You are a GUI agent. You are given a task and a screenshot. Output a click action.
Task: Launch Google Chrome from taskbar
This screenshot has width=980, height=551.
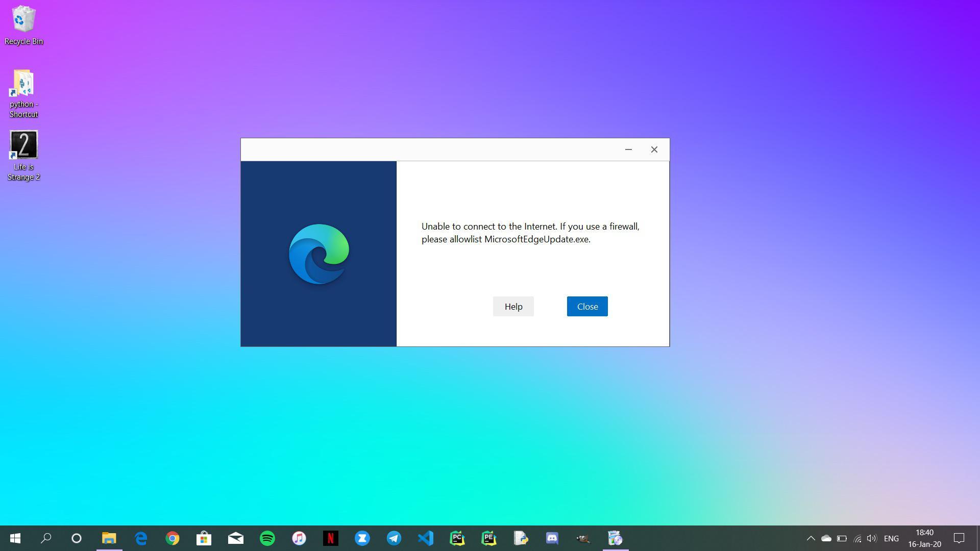173,538
